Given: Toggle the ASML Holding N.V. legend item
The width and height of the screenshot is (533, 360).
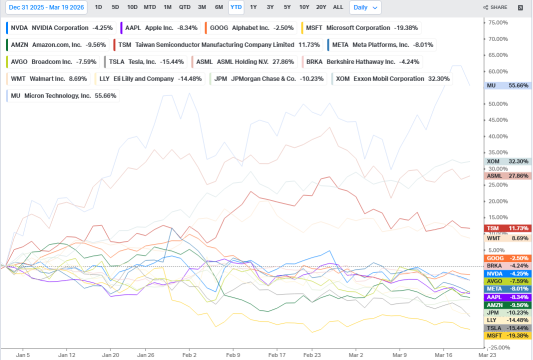Looking at the screenshot, I should 244,62.
